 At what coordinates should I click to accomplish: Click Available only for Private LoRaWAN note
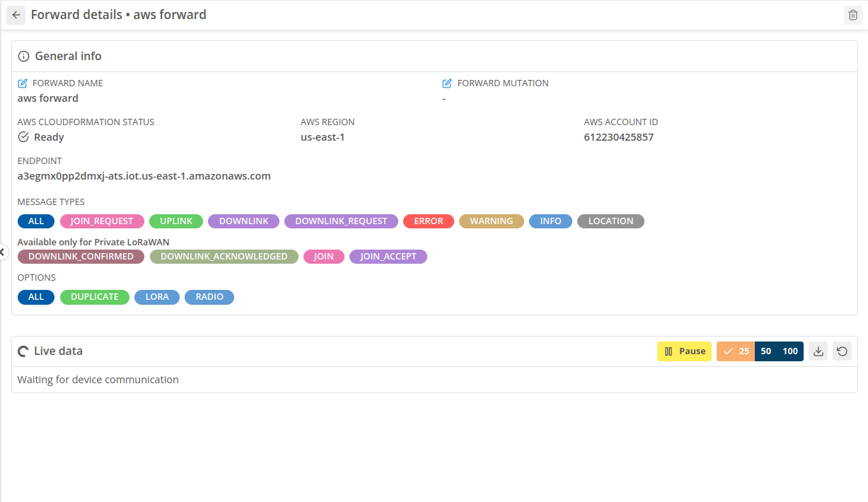(x=93, y=242)
